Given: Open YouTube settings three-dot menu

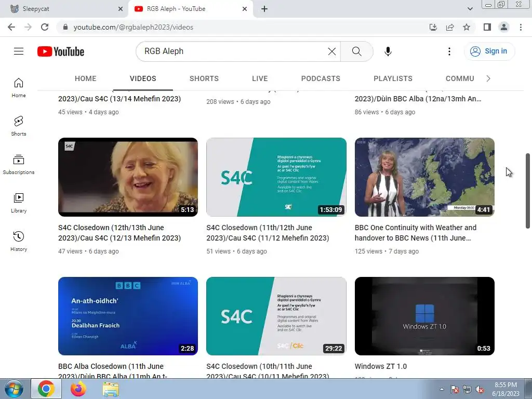Looking at the screenshot, I should (449, 51).
